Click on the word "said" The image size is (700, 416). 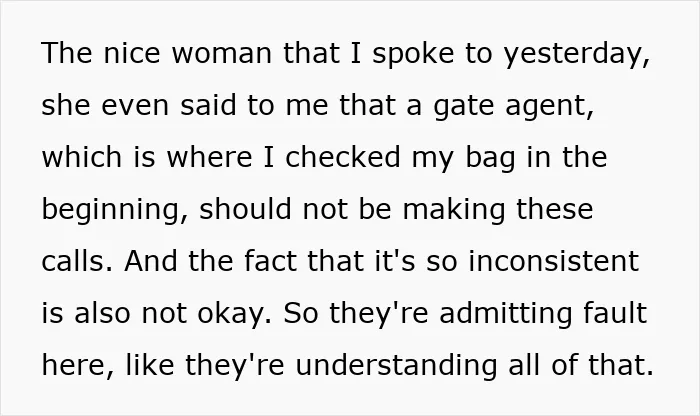coord(208,104)
